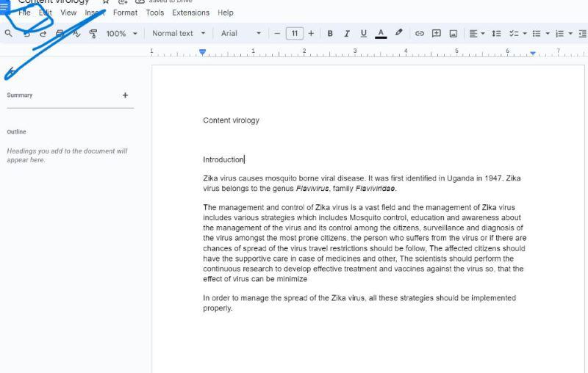The image size is (588, 373).
Task: Insert a link using the link icon
Action: tap(419, 34)
